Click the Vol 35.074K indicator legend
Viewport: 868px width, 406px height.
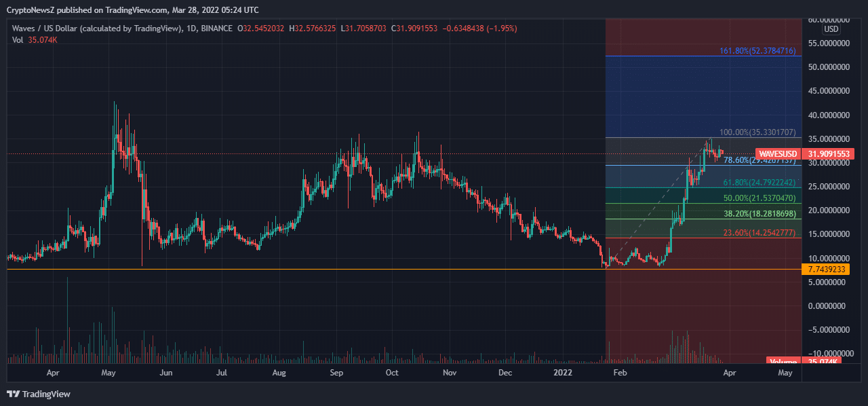[35, 40]
